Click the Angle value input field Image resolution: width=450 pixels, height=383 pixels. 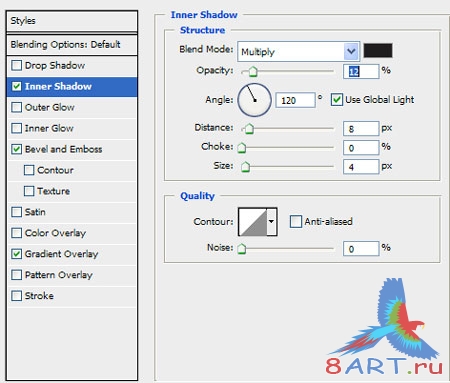point(295,100)
